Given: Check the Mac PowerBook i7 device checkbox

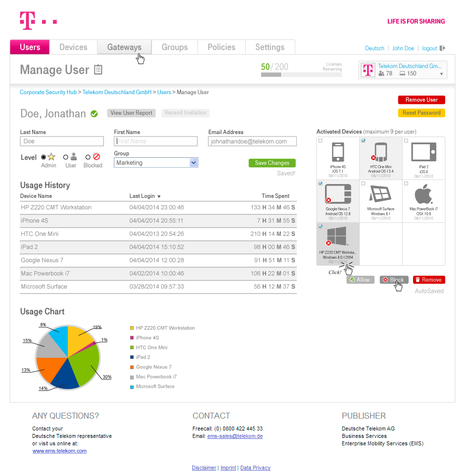Looking at the screenshot, I should pyautogui.click(x=406, y=184).
